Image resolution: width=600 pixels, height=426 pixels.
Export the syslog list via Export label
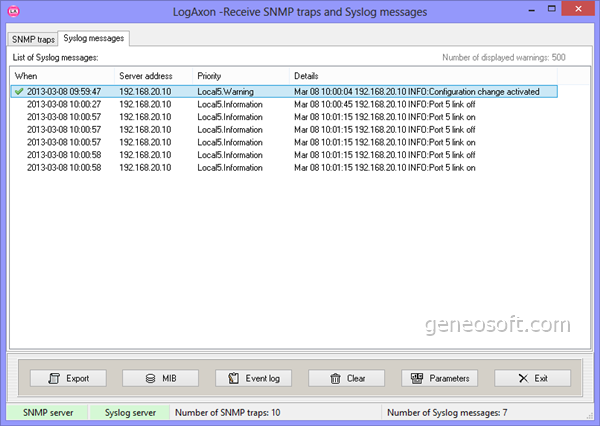pyautogui.click(x=77, y=378)
